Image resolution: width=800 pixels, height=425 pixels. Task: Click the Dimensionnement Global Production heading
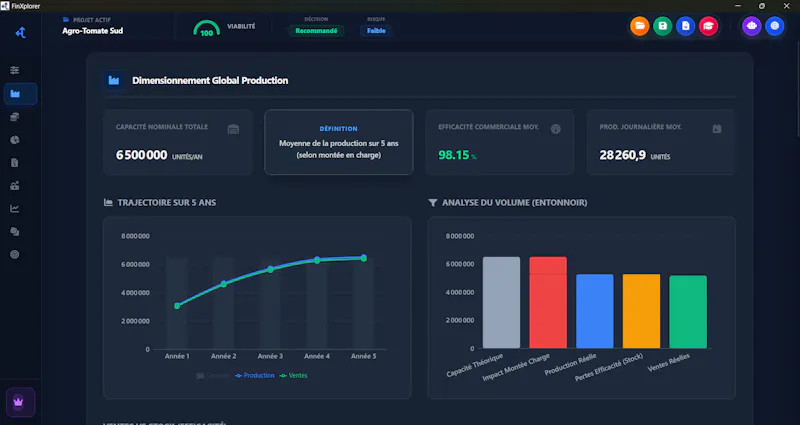pyautogui.click(x=210, y=81)
